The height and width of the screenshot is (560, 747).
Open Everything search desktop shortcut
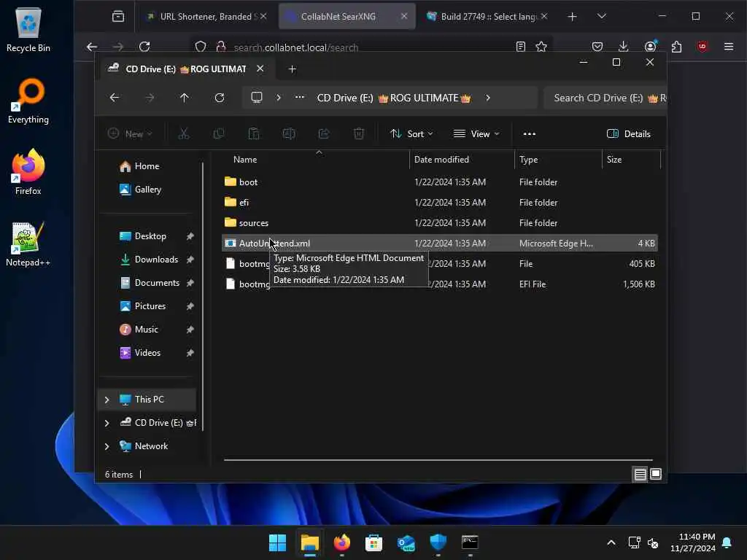pyautogui.click(x=28, y=101)
